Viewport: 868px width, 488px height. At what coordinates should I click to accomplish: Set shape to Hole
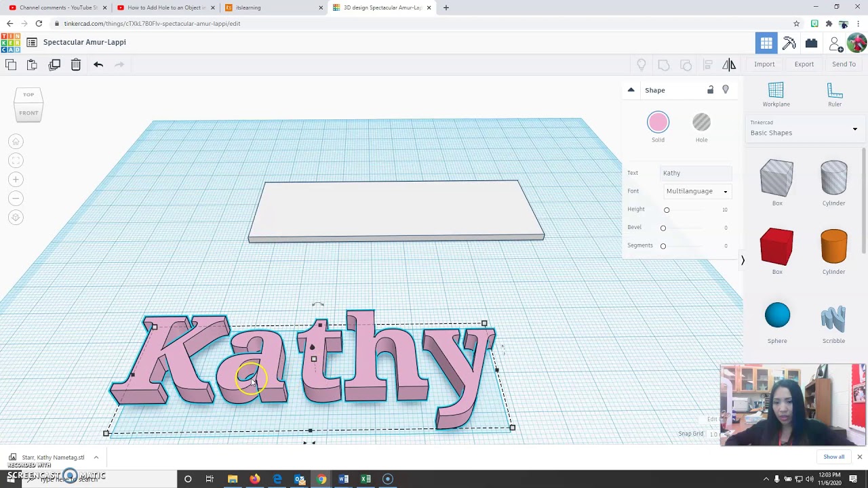point(701,123)
